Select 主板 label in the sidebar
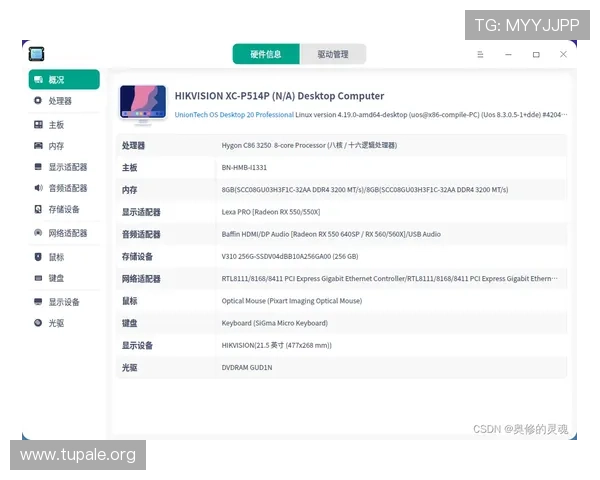600x480 pixels. click(x=56, y=125)
